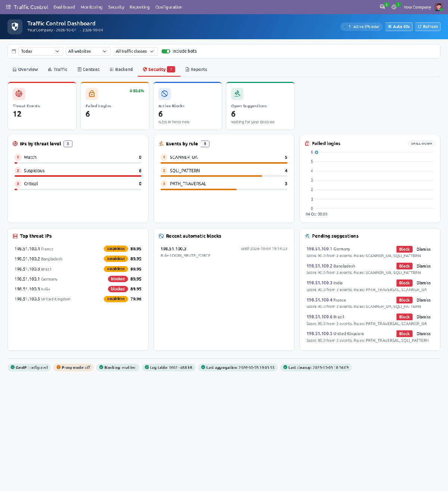Switch to the Overview tab

pos(25,70)
